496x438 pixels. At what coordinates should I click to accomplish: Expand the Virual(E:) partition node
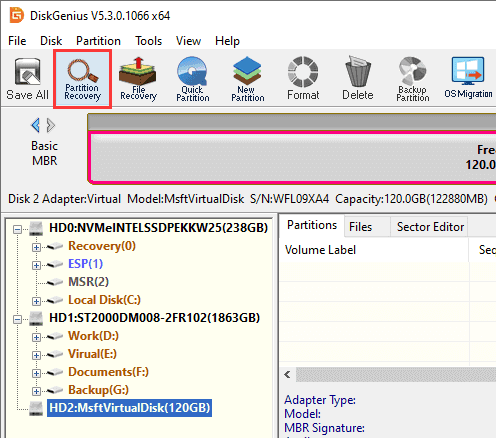[x=36, y=355]
